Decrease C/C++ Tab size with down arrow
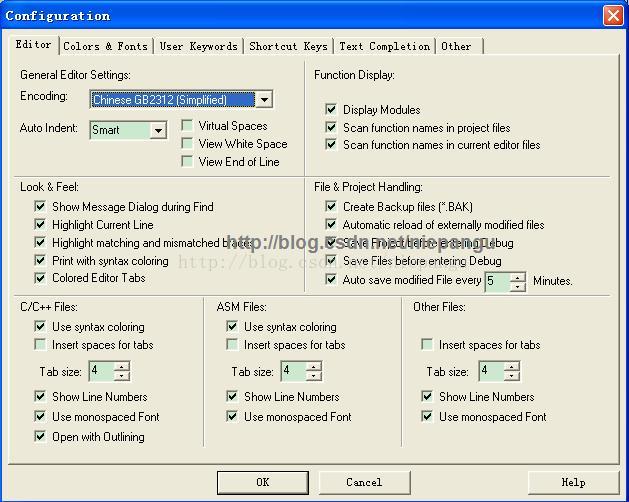 coord(122,376)
